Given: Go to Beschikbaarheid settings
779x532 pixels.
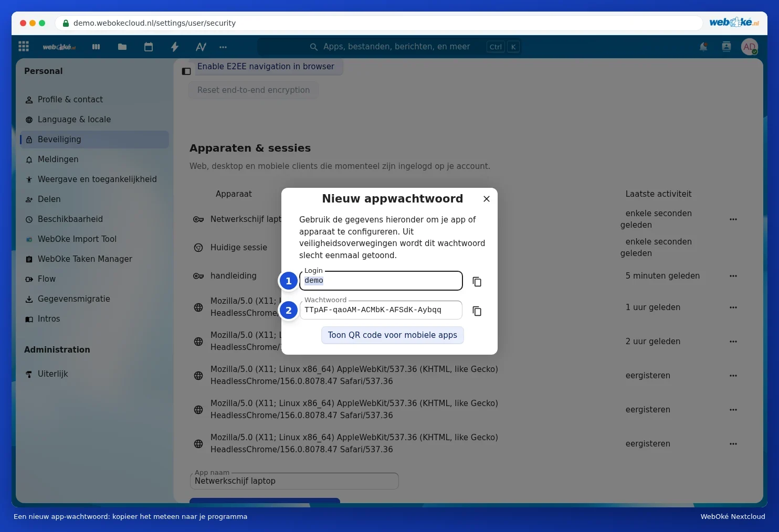Looking at the screenshot, I should (x=94, y=219).
